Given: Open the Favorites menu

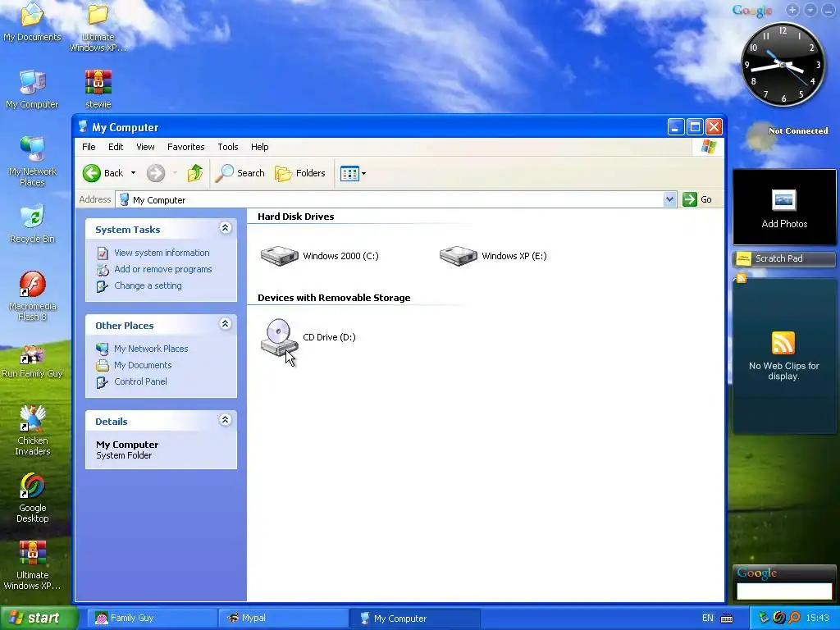Looking at the screenshot, I should click(186, 147).
